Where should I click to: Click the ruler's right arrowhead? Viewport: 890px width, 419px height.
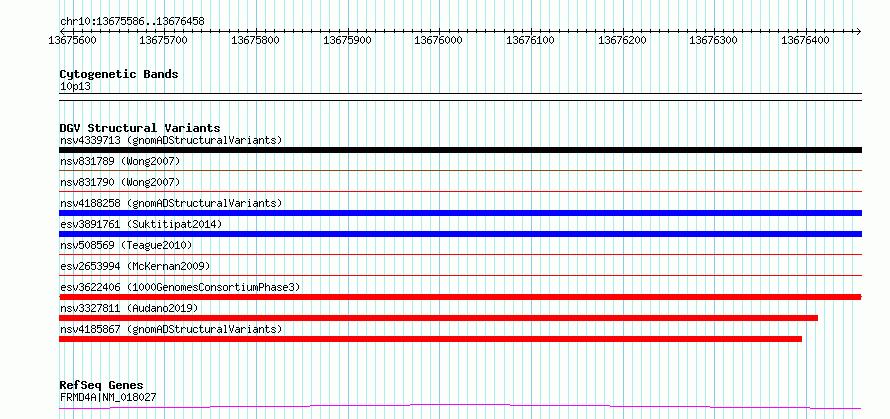click(x=859, y=31)
